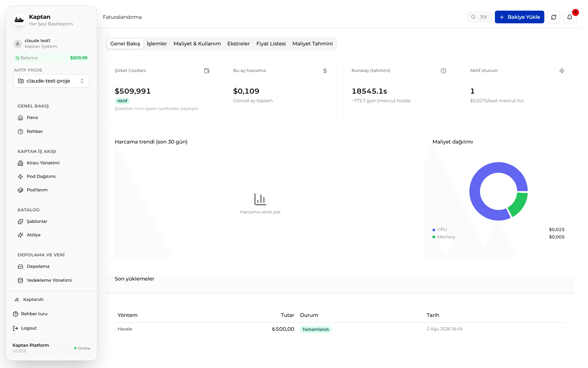
Task: Click the Online status indicator
Action: 82,348
